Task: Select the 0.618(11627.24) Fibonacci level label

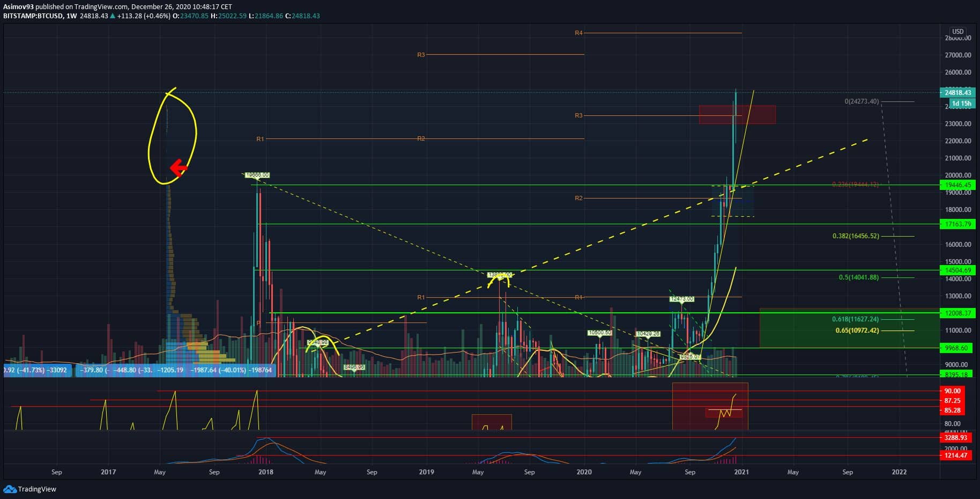Action: pos(855,319)
